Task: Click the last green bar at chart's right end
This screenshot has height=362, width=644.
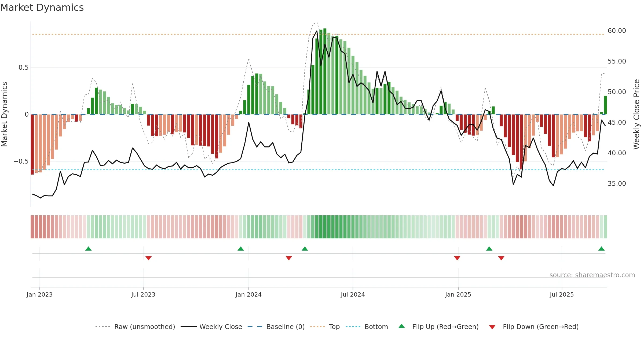Action: point(605,105)
